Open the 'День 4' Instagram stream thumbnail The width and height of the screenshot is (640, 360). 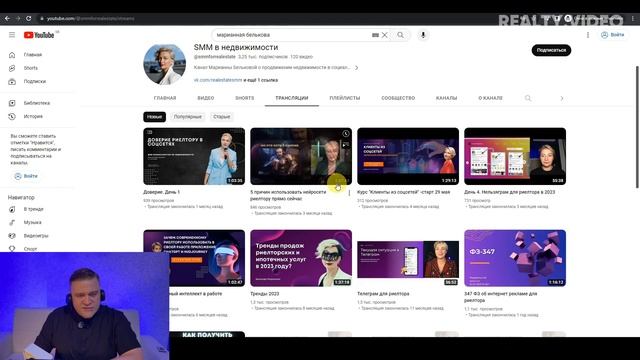coord(515,156)
